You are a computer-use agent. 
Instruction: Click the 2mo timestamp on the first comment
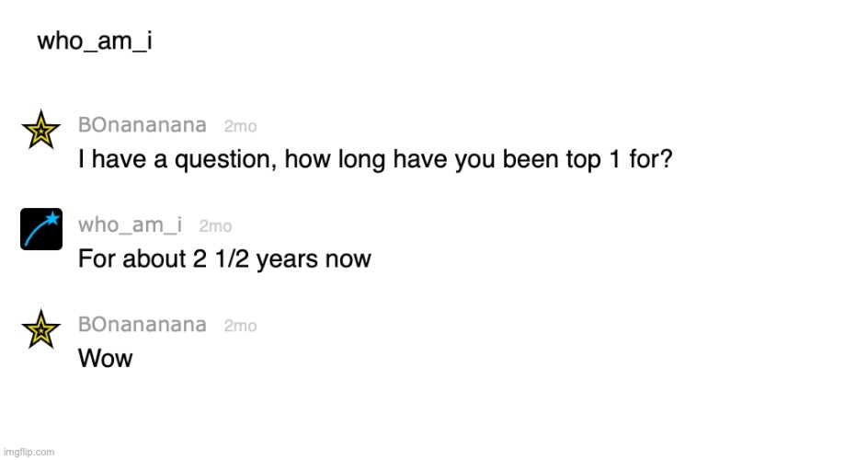click(x=240, y=127)
